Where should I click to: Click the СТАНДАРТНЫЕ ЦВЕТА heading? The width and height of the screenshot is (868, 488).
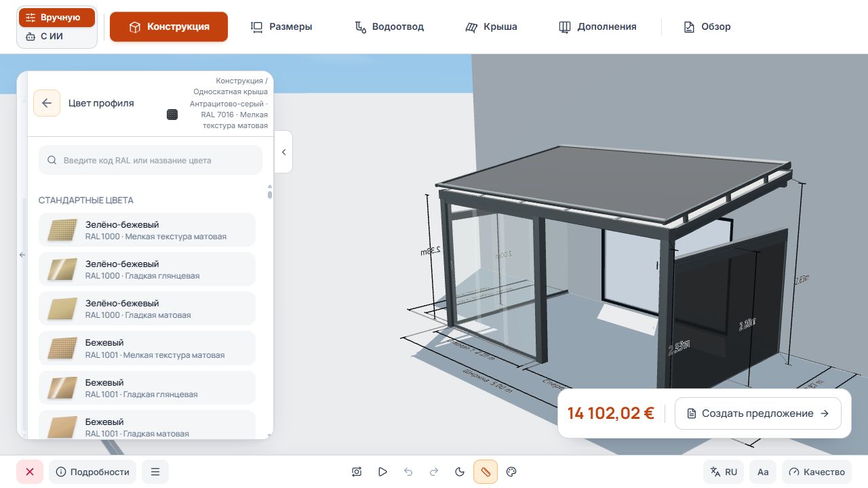86,200
